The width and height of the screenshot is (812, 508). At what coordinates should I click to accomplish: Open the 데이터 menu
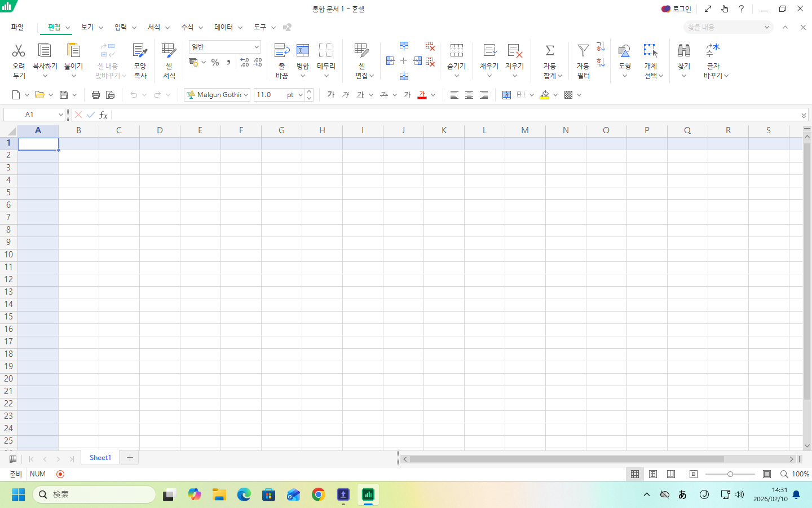(x=223, y=27)
